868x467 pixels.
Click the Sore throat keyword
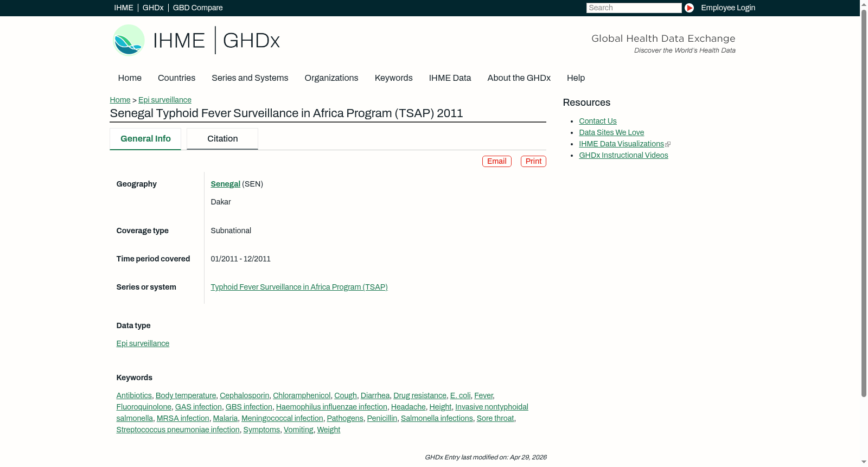click(495, 418)
